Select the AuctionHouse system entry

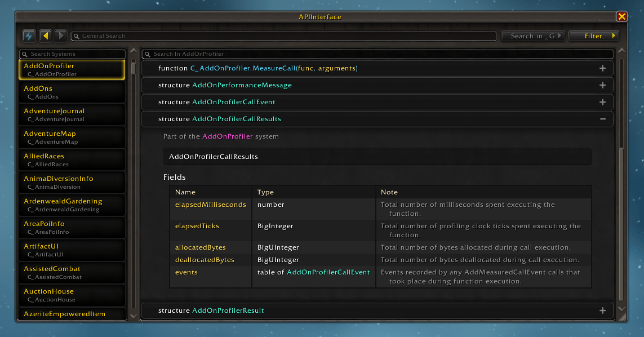tap(72, 295)
